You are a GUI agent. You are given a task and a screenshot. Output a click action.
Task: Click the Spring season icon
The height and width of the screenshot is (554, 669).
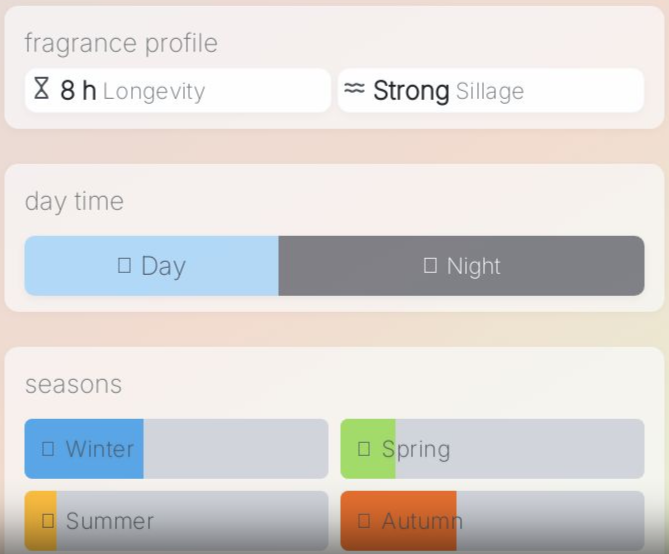coord(364,449)
